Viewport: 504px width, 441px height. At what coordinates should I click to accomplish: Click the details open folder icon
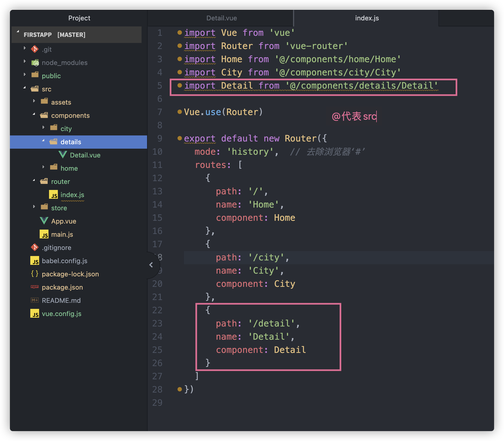click(53, 141)
